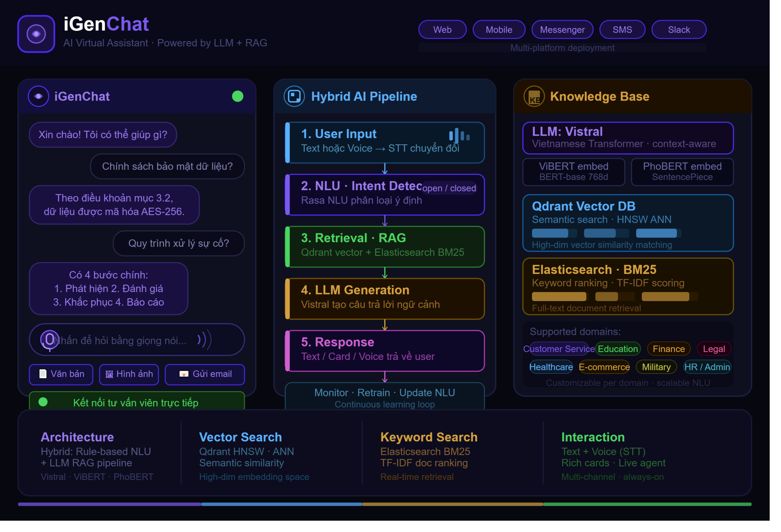
Task: Click the Supported domains: label
Action: click(575, 332)
